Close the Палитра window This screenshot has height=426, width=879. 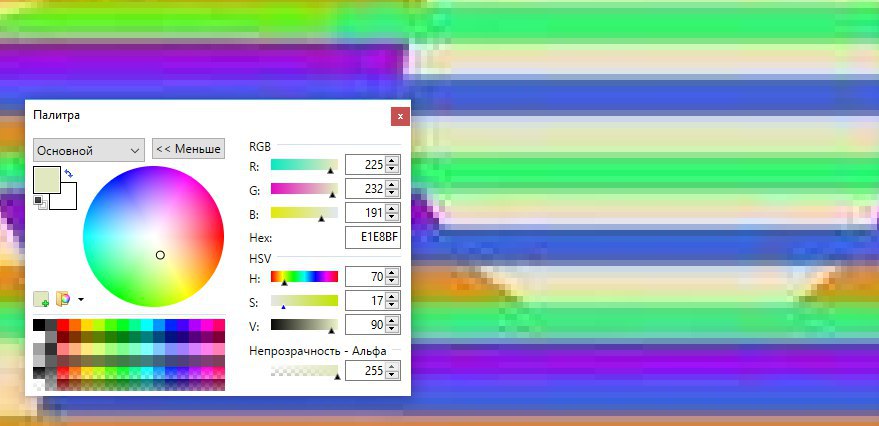click(400, 117)
